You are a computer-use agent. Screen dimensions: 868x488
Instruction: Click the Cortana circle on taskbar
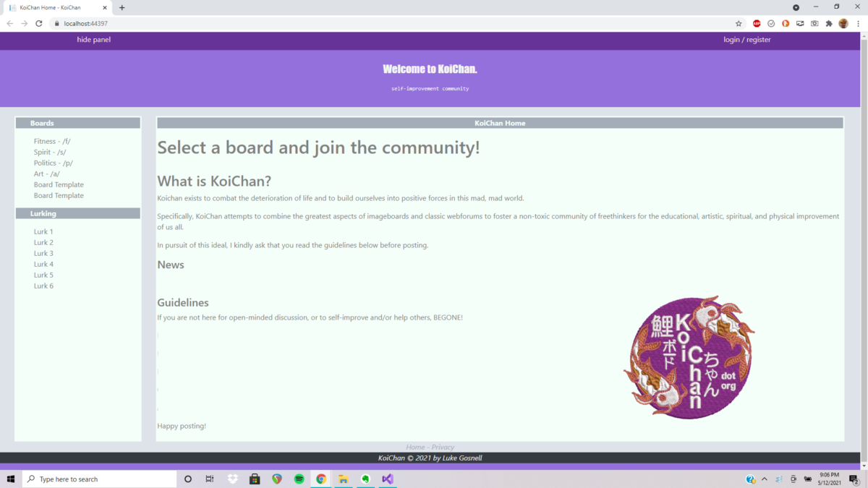click(188, 479)
